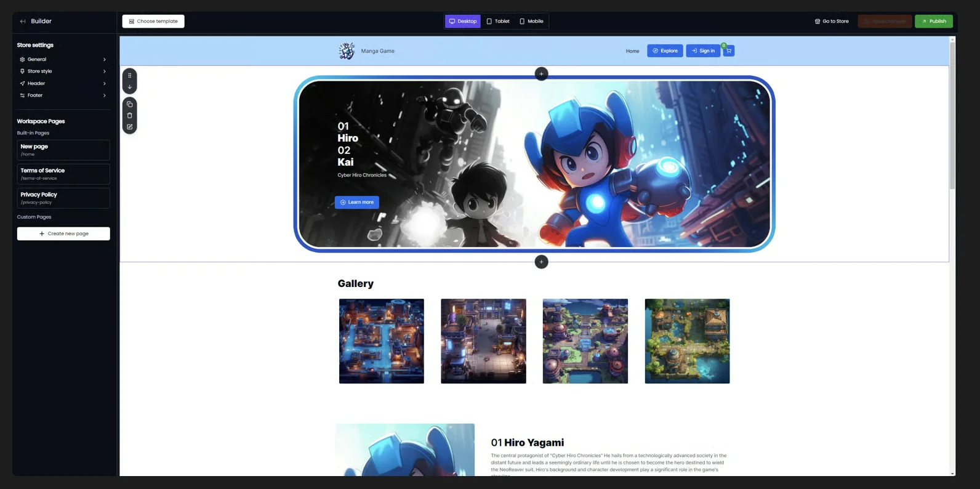Image resolution: width=980 pixels, height=489 pixels.
Task: Click the third Gallery map thumbnail
Action: (585, 341)
